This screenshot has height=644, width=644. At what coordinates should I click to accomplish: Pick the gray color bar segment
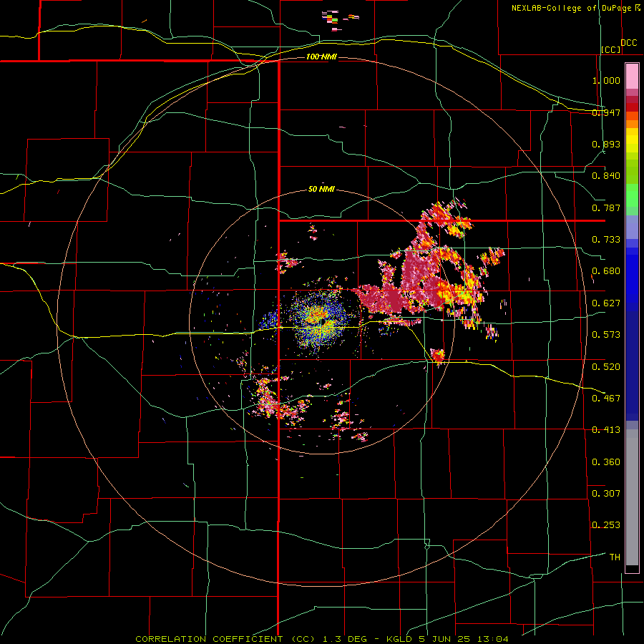tap(632, 497)
